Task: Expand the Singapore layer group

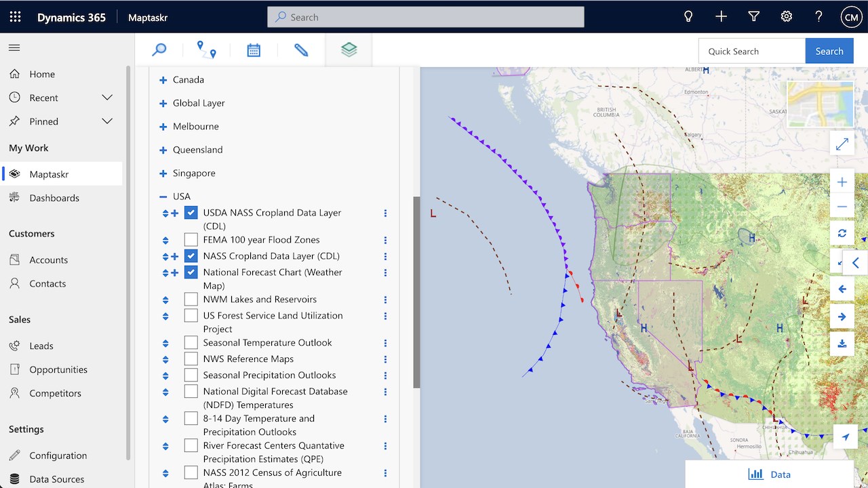Action: point(163,174)
